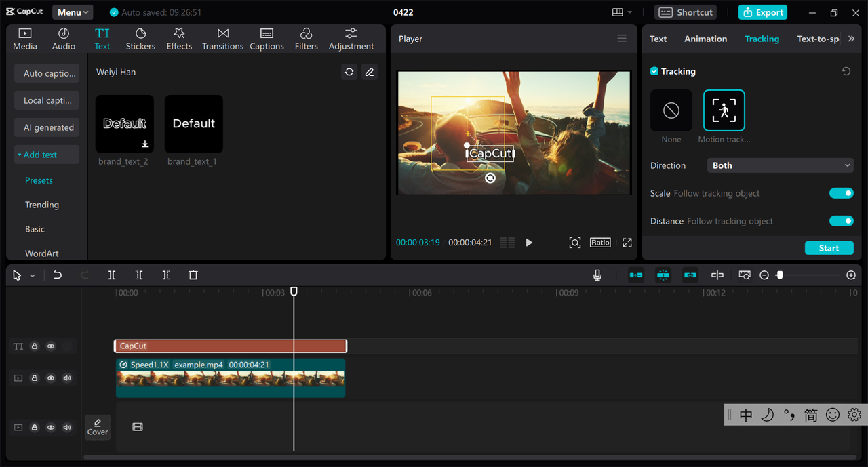This screenshot has width=868, height=467.
Task: Open the Filters panel
Action: click(306, 39)
